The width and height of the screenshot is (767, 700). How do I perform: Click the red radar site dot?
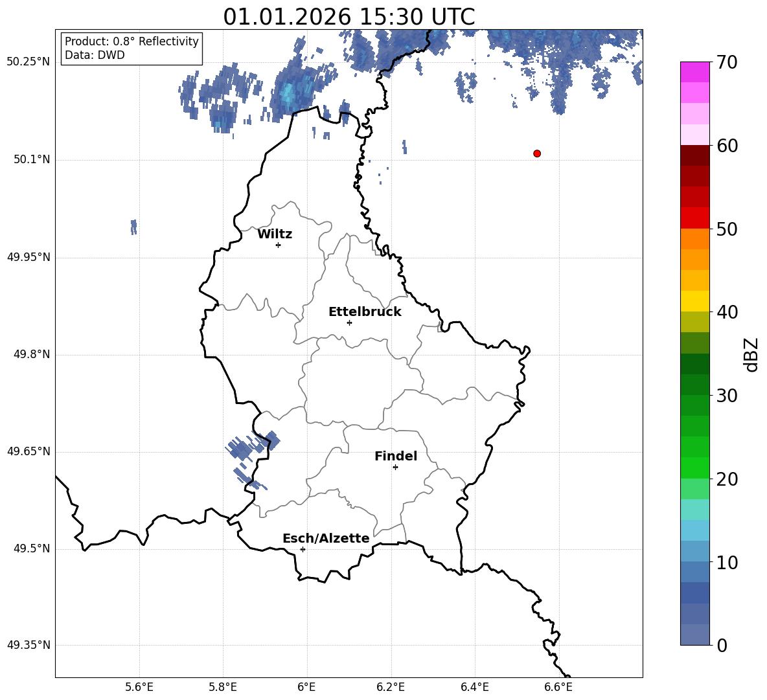pyautogui.click(x=537, y=153)
